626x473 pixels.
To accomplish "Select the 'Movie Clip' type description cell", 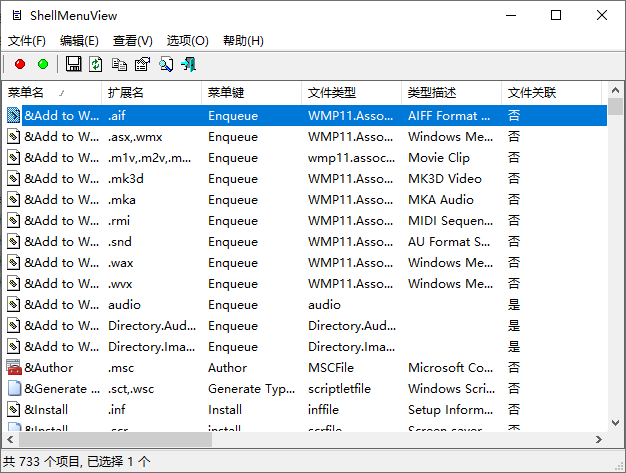I will pos(439,158).
